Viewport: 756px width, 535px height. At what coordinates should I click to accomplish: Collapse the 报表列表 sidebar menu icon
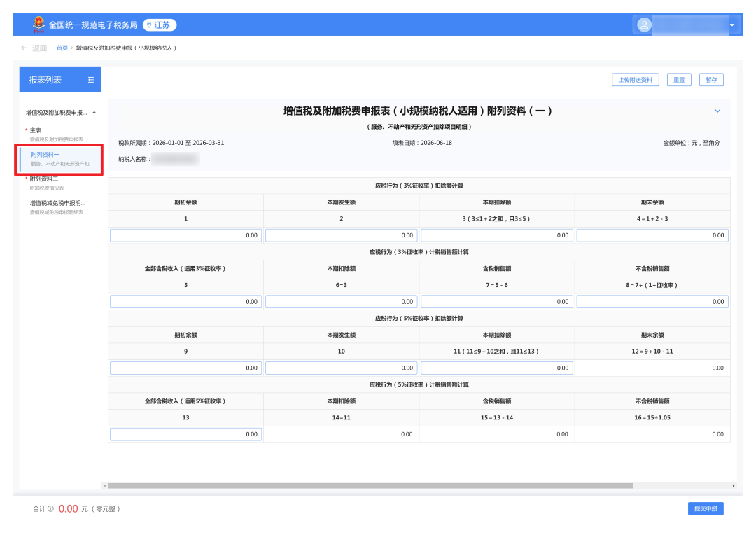pyautogui.click(x=90, y=80)
